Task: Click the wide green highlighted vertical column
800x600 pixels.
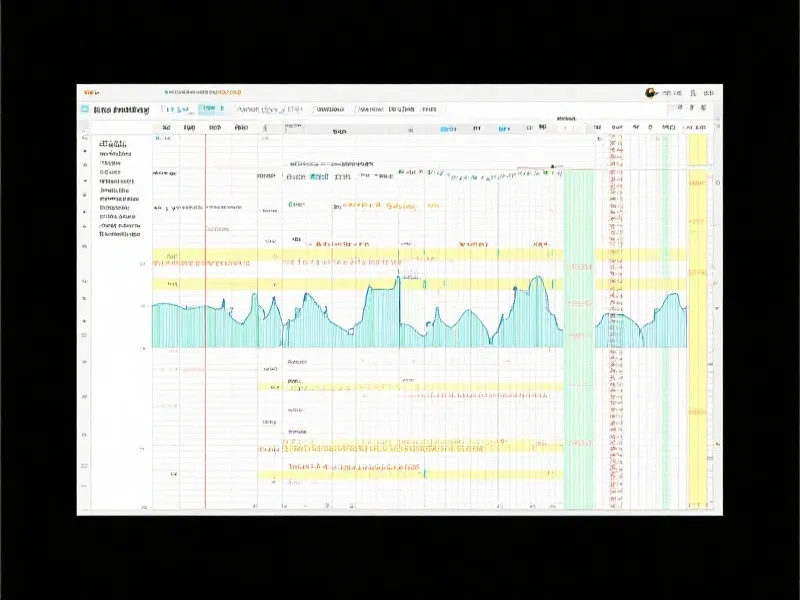Action: [579, 339]
